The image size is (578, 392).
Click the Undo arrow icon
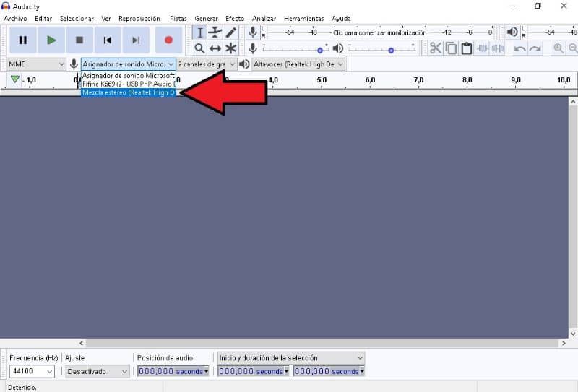point(519,48)
